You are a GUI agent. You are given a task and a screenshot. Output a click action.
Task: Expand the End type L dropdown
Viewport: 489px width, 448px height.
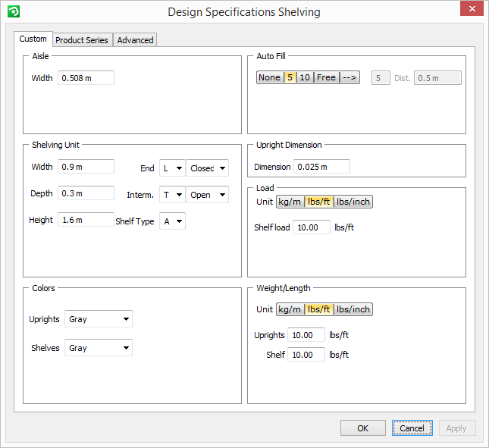[x=172, y=168]
